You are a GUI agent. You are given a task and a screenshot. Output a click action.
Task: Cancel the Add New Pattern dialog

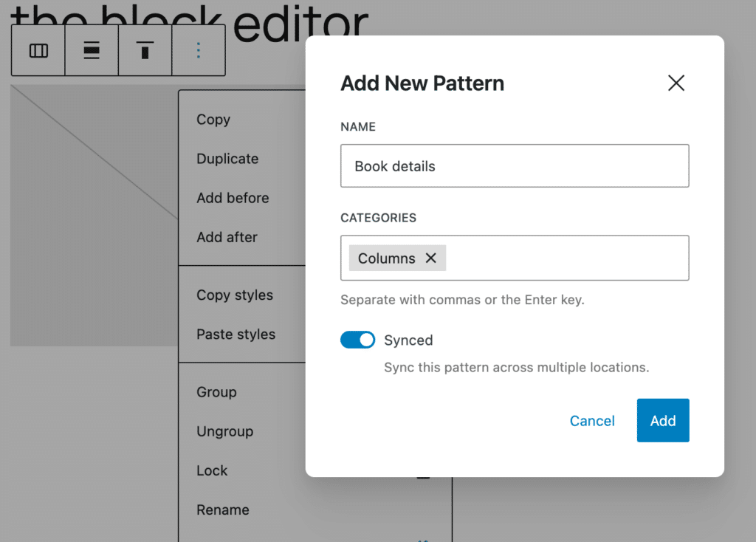[591, 420]
